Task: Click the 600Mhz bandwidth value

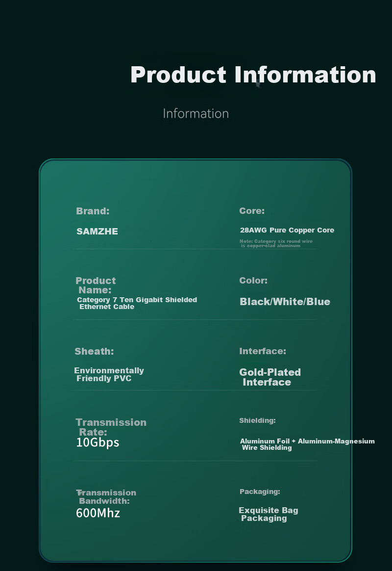Action: (98, 513)
